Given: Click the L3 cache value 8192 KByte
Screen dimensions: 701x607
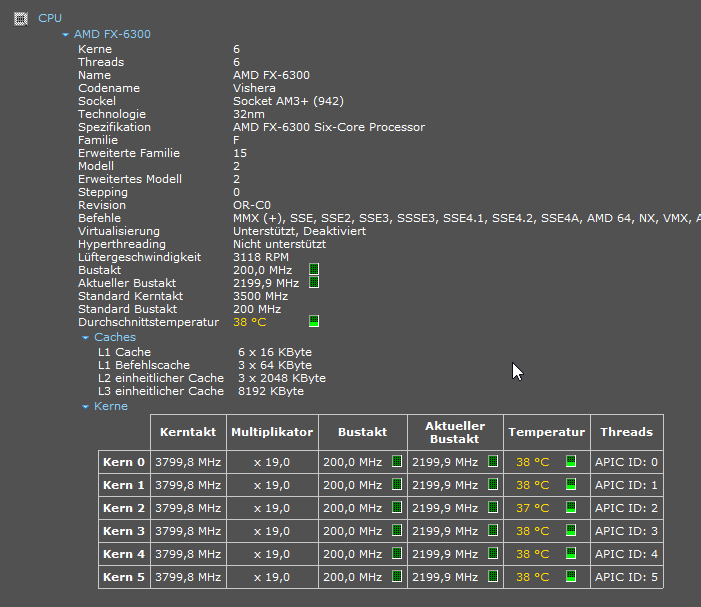Looking at the screenshot, I should click(x=271, y=391).
